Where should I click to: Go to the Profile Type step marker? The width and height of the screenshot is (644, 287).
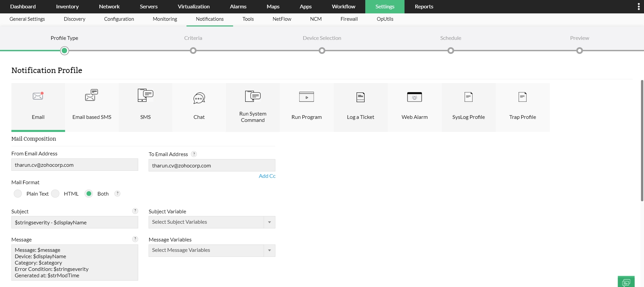pos(64,51)
